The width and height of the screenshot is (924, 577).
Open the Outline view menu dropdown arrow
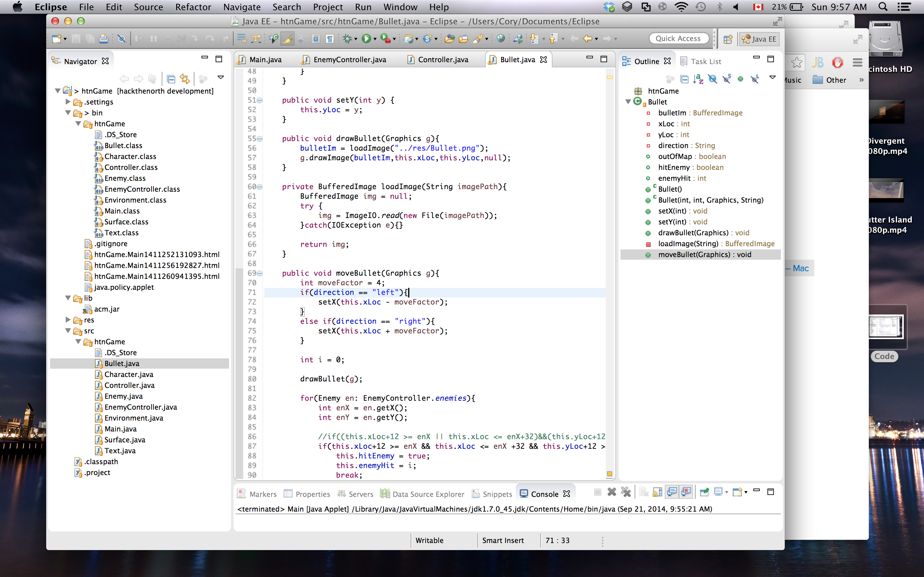coord(773,78)
